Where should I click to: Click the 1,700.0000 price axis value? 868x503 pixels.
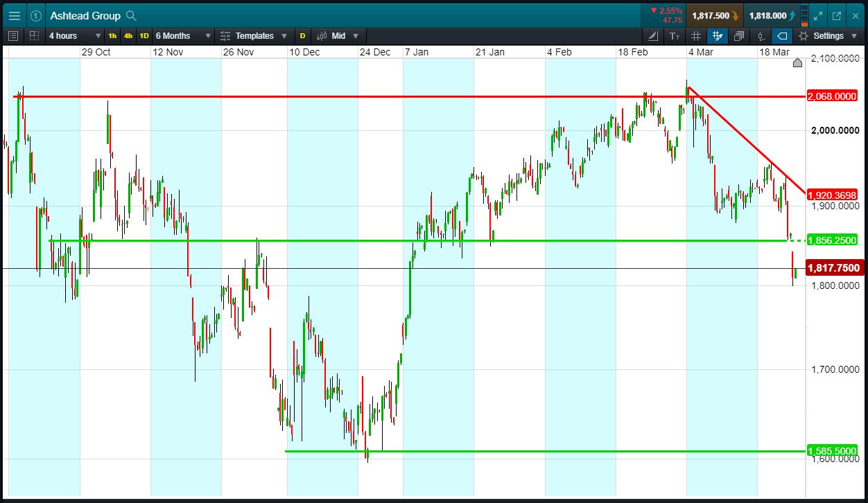click(835, 369)
